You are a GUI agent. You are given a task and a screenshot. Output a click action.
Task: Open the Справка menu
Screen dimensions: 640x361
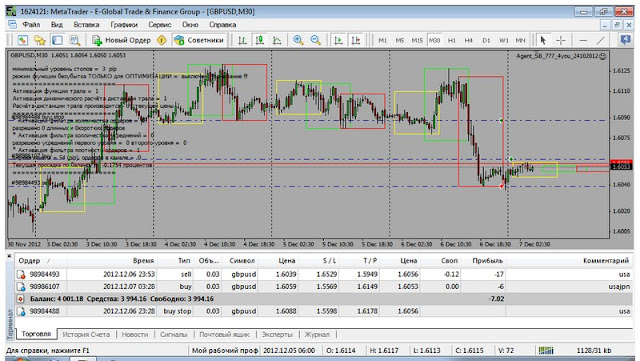point(222,25)
